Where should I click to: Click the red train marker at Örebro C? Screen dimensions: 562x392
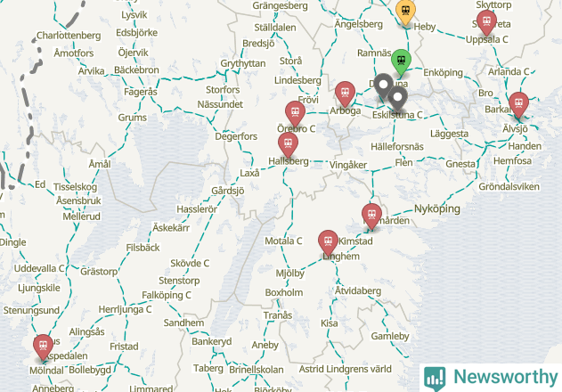[295, 112]
